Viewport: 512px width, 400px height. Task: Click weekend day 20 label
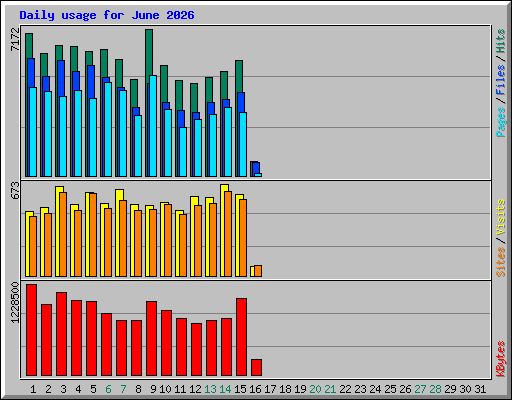coord(315,389)
